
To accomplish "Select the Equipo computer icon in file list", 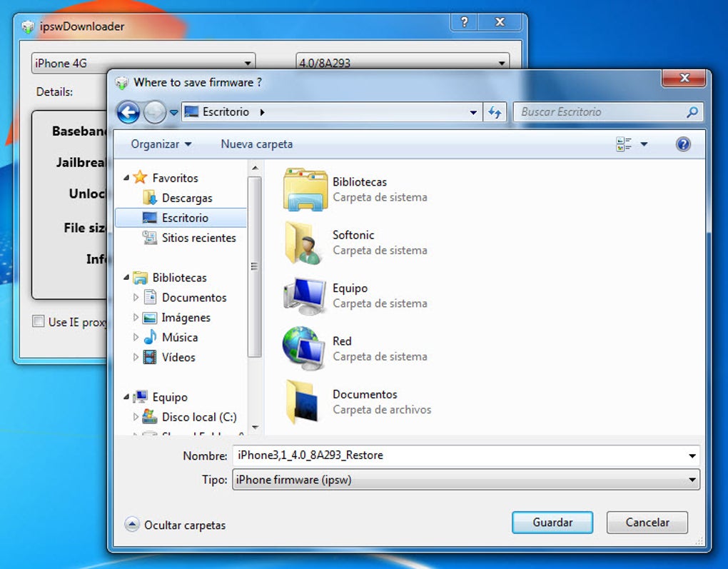I will [x=304, y=296].
